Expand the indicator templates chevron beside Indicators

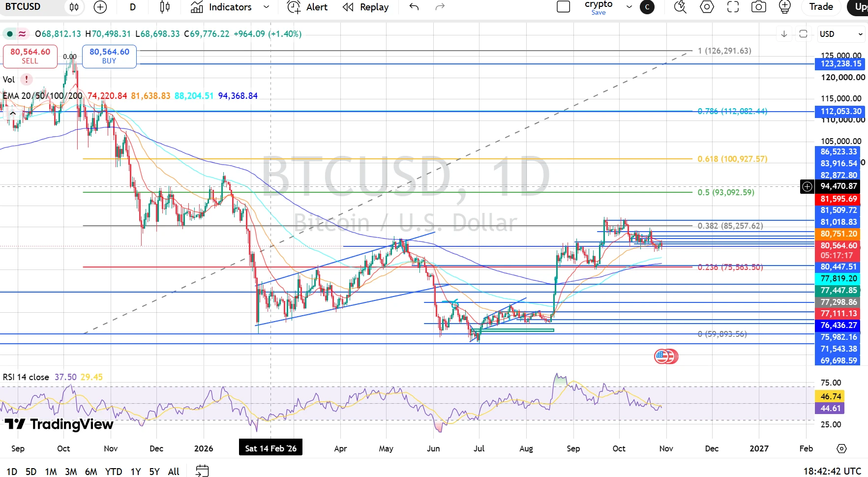(x=267, y=7)
